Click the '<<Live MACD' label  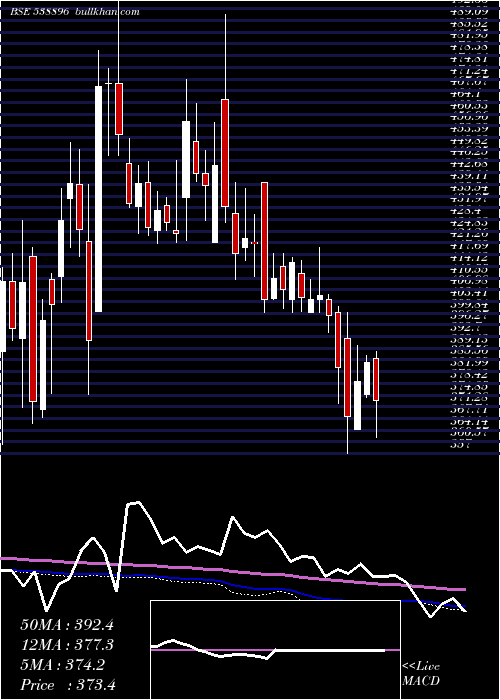[x=421, y=674]
